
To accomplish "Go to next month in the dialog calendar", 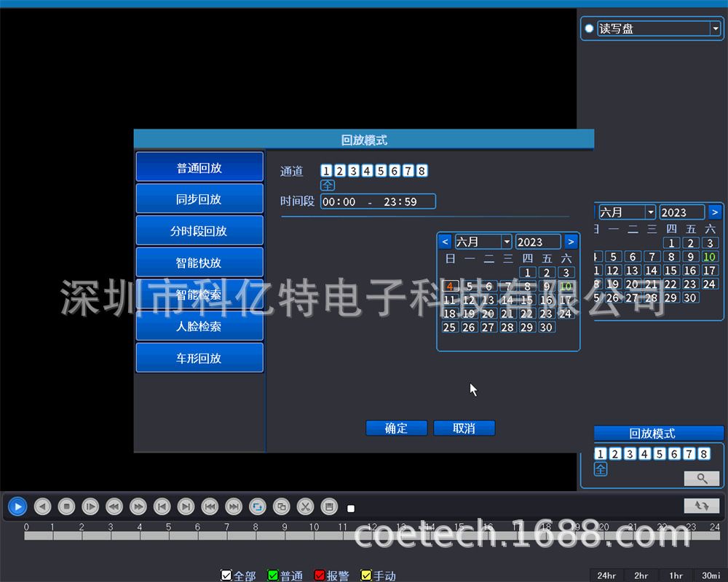I will 571,242.
